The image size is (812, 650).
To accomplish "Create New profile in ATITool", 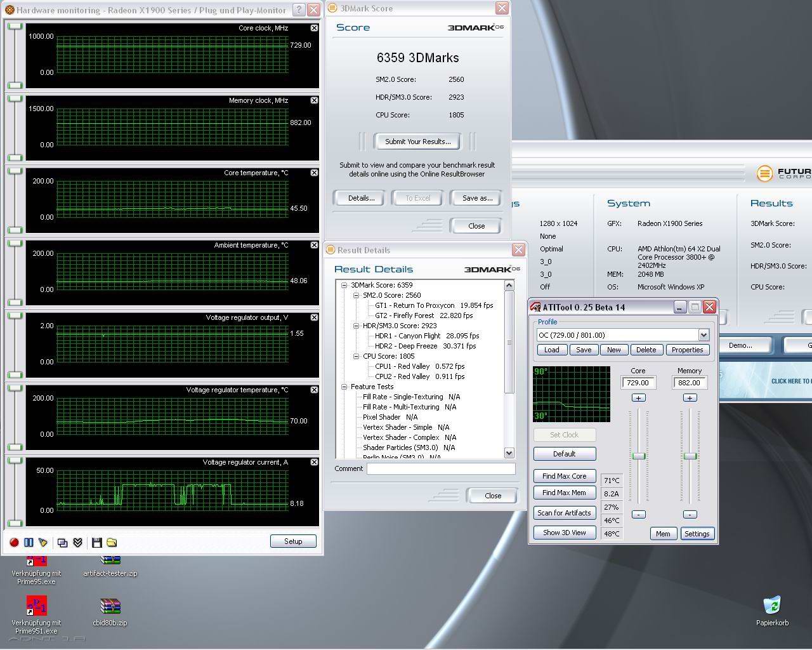I will click(614, 350).
